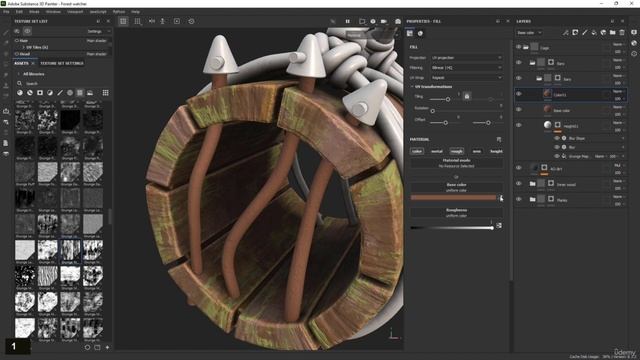Expand the UV Tiles tree row
The height and width of the screenshot is (360, 640).
(x=23, y=47)
